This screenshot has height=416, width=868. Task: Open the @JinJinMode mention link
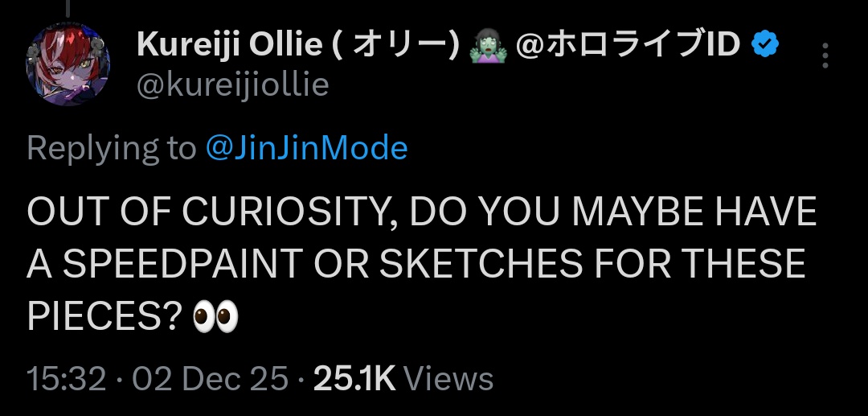[x=306, y=148]
